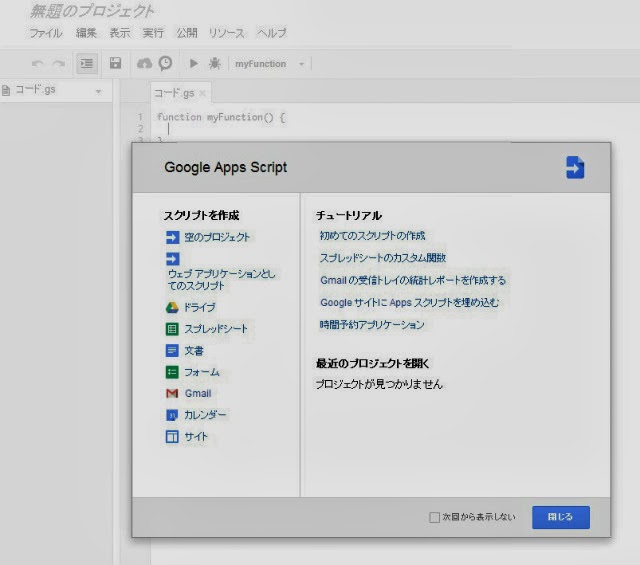Open the 初めてのスクリプトの作成 tutorial
The width and height of the screenshot is (640, 565).
click(372, 236)
